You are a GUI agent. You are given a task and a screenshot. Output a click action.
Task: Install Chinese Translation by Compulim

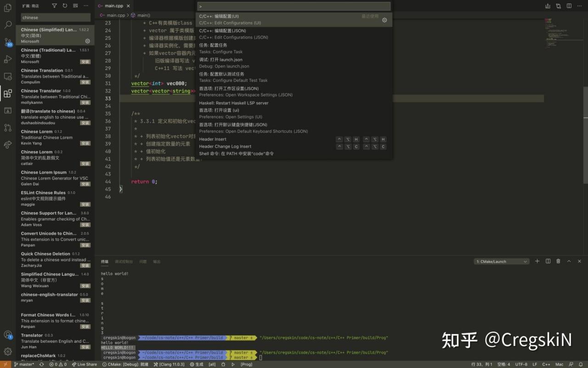85,82
